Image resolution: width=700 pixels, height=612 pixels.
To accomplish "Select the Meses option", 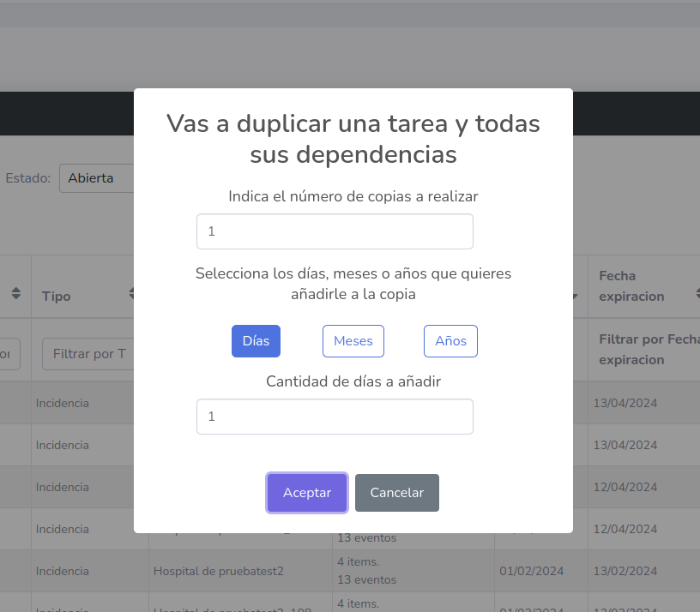I will (353, 340).
